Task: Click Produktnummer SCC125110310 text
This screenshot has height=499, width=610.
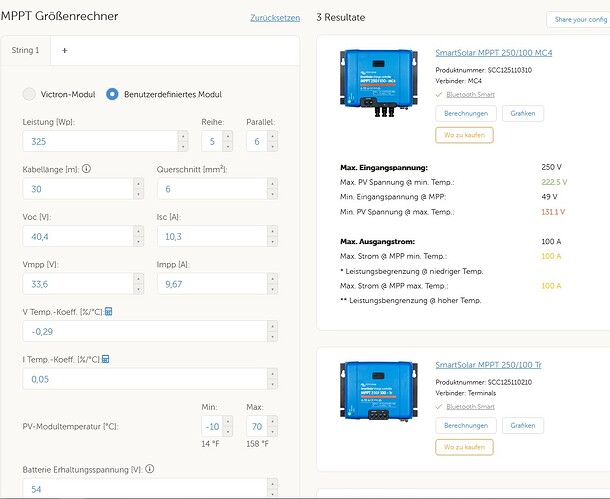Action: pyautogui.click(x=484, y=70)
